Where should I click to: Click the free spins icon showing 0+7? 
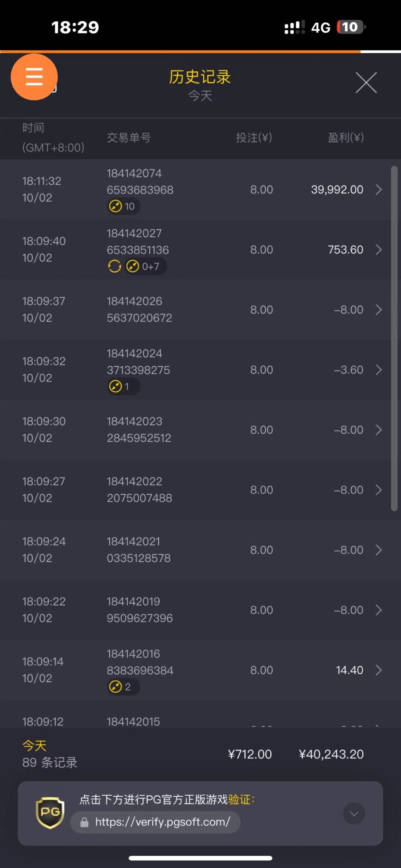coord(132,267)
